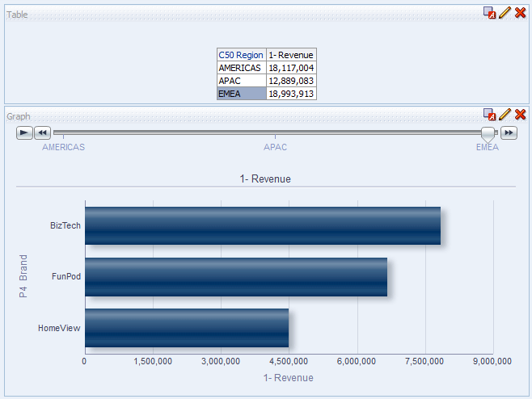Open format container for Graph view

(x=489, y=115)
